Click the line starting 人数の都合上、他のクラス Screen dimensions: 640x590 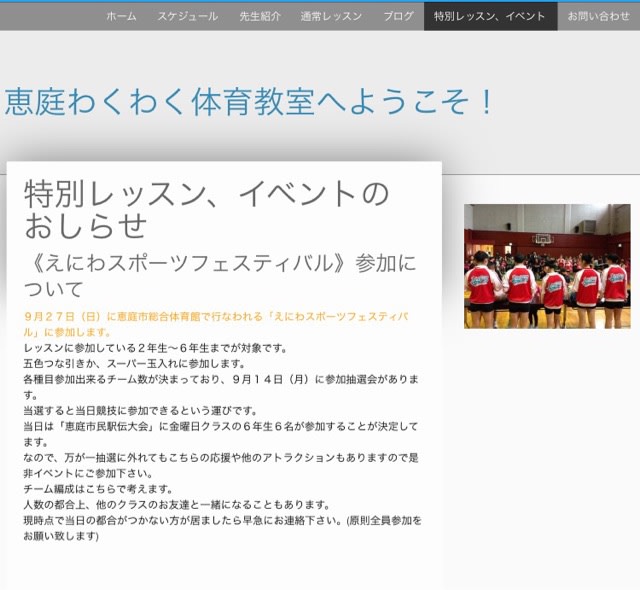[x=176, y=505]
